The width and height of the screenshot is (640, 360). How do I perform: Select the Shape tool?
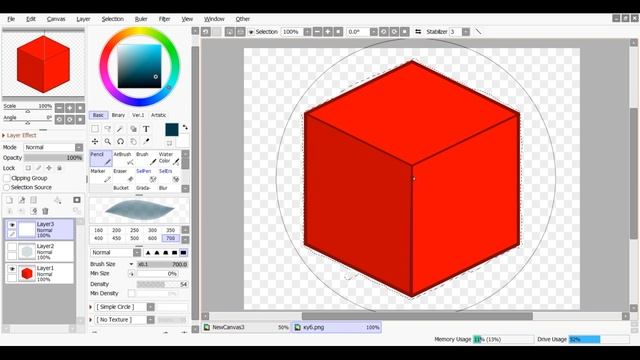[133, 129]
